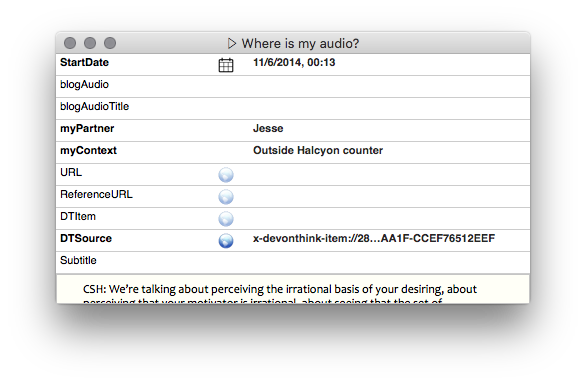Click the URL value field
586x384 pixels.
[x=389, y=175]
